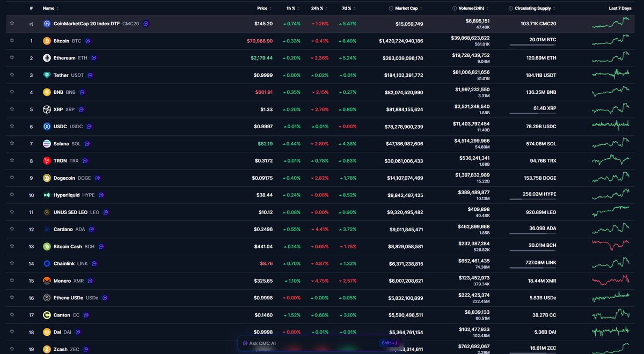Open the Cardano coin name link
The height and width of the screenshot is (354, 644).
point(63,230)
